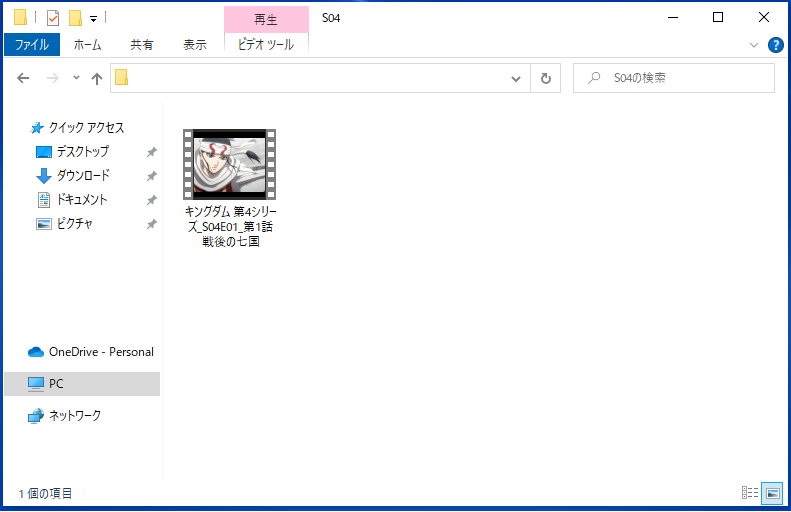Maximize the S04 window
The width and height of the screenshot is (791, 512).
click(x=718, y=18)
